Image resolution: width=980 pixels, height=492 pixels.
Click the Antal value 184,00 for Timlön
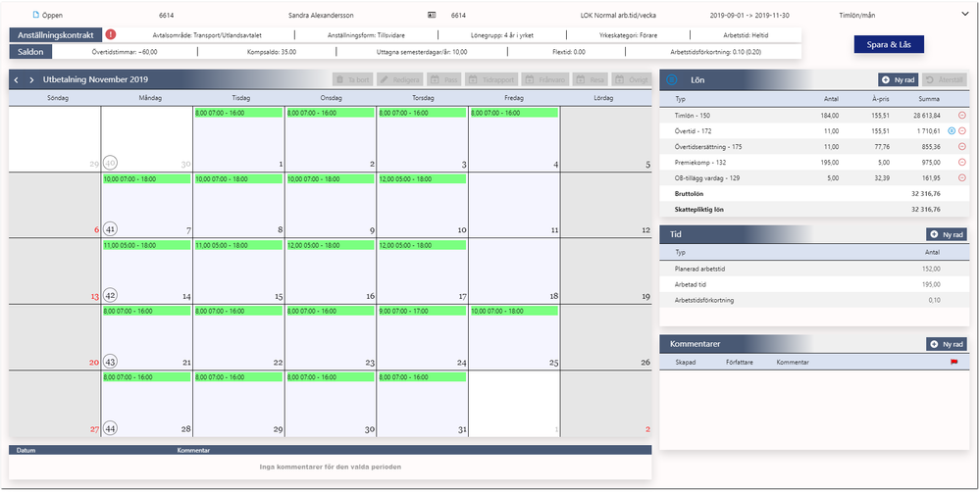click(830, 116)
